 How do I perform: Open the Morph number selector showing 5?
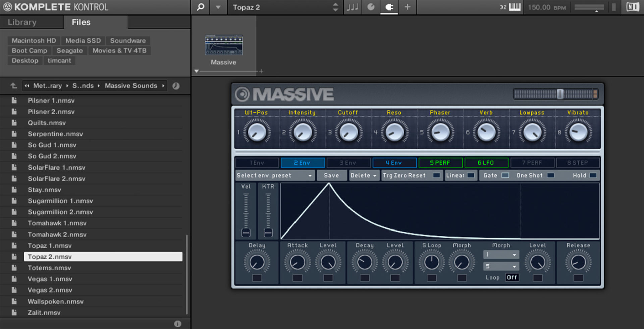(501, 266)
